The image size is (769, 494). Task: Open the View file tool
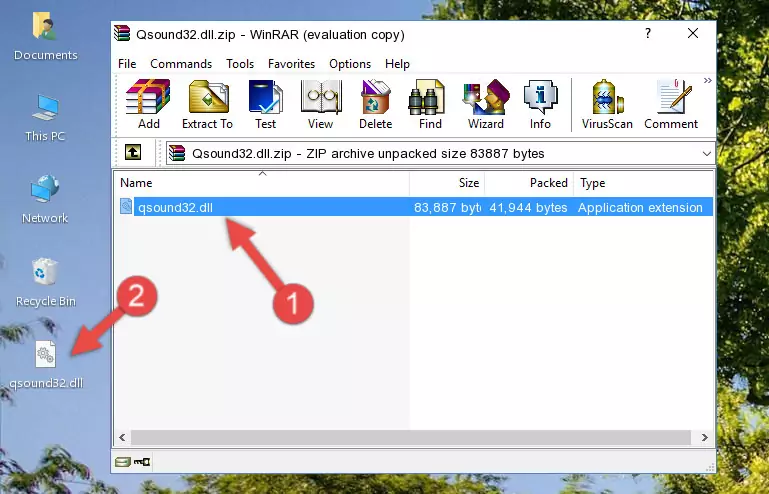[321, 104]
